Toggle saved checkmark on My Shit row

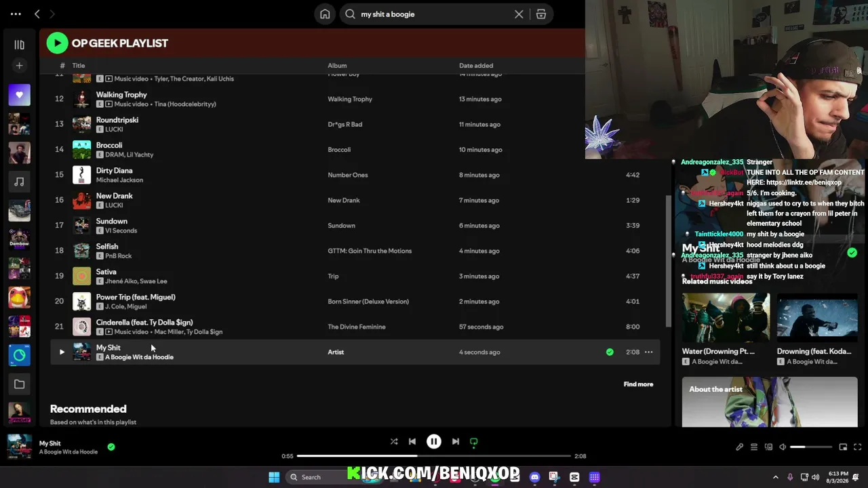coord(610,352)
